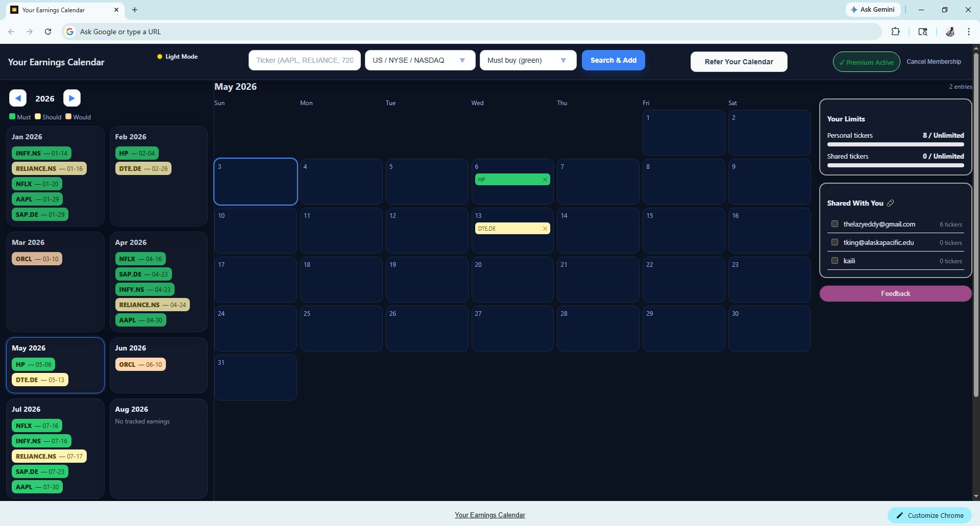Click pencil icon in Customize Chrome

point(900,515)
